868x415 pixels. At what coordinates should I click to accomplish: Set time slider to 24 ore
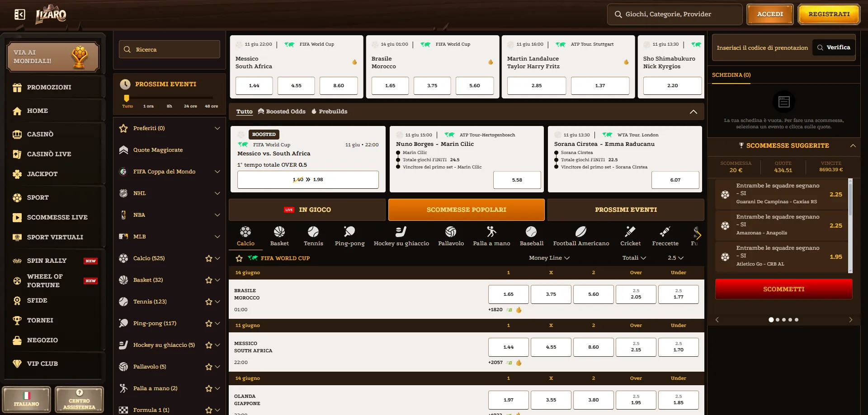(190, 106)
